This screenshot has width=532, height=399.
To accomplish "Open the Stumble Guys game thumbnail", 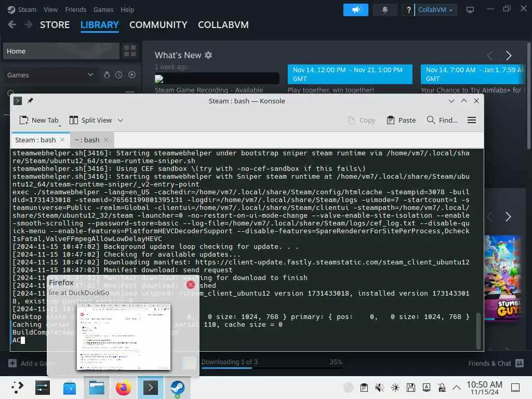I will click(502, 278).
